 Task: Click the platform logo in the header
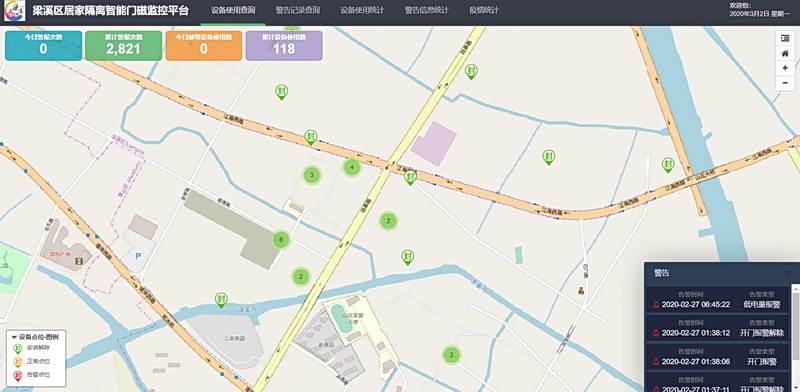[x=14, y=11]
